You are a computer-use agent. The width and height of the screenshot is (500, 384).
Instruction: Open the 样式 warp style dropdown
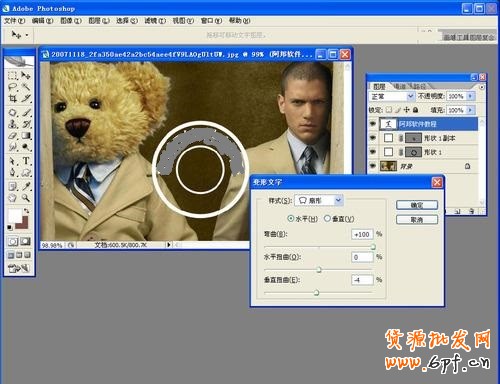pos(319,200)
